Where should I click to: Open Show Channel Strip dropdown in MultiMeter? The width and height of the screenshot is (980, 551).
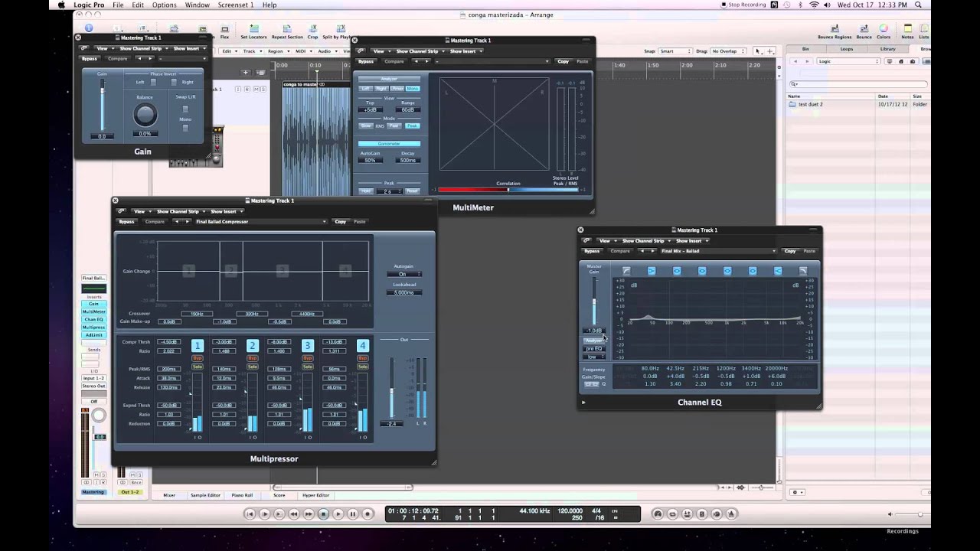coord(418,51)
